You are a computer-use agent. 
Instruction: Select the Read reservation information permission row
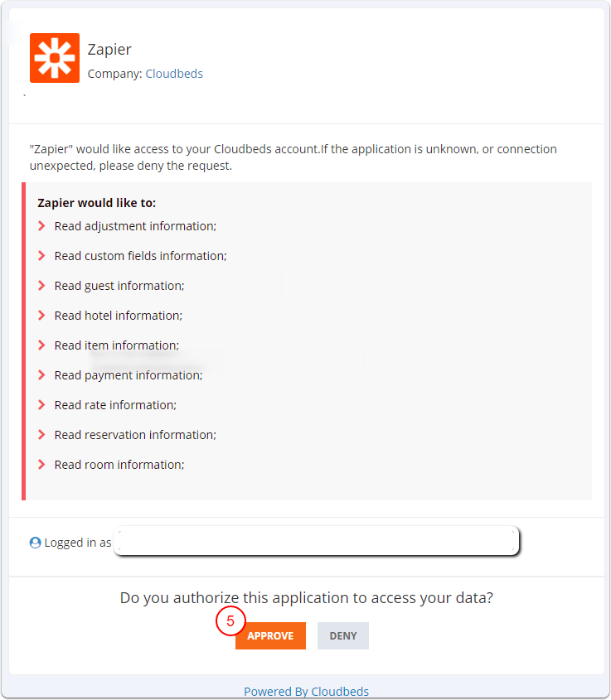click(x=135, y=435)
